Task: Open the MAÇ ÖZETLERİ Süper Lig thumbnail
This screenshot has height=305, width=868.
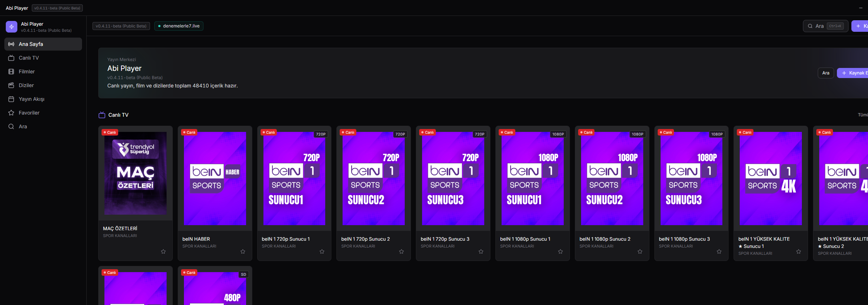Action: pos(136,173)
